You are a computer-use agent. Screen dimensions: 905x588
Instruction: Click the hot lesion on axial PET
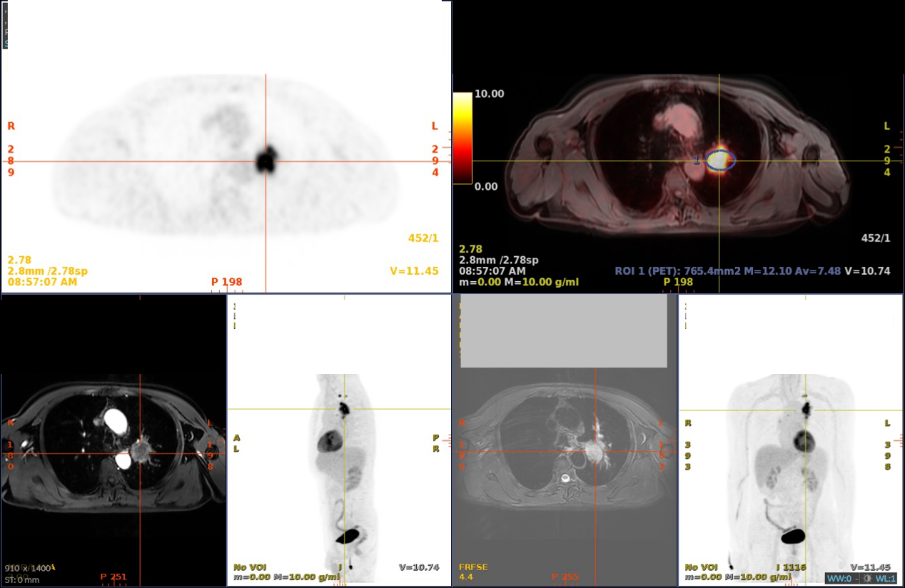pyautogui.click(x=267, y=160)
